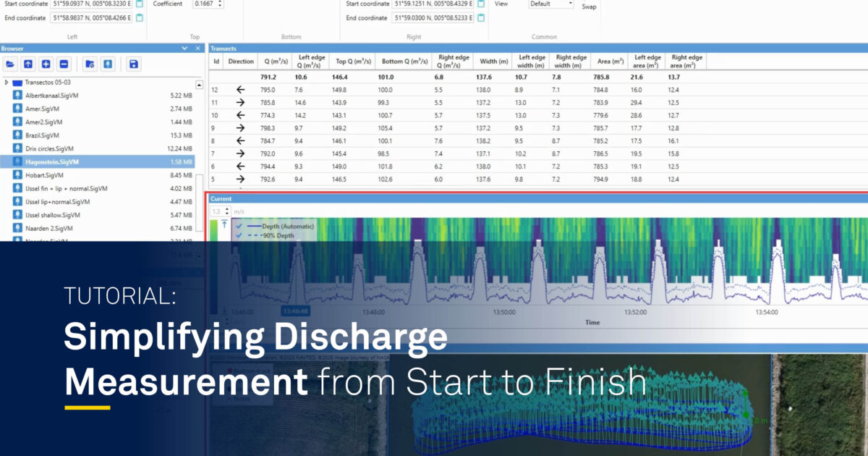The image size is (868, 456).
Task: Click file icon beside Brazil.SigVM
Action: [18, 135]
